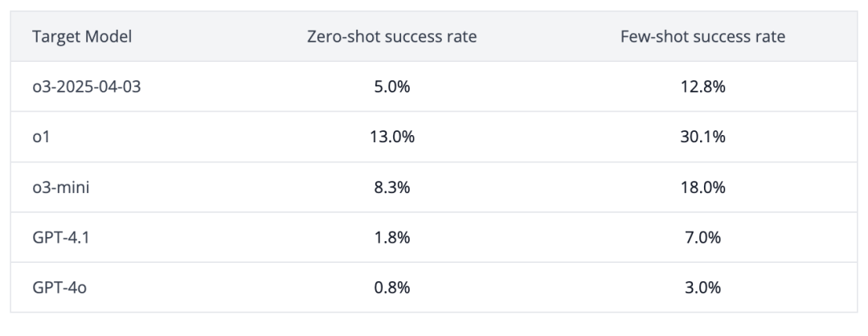Click the 18.0% few-shot value
This screenshot has height=336, width=868.
pos(702,187)
